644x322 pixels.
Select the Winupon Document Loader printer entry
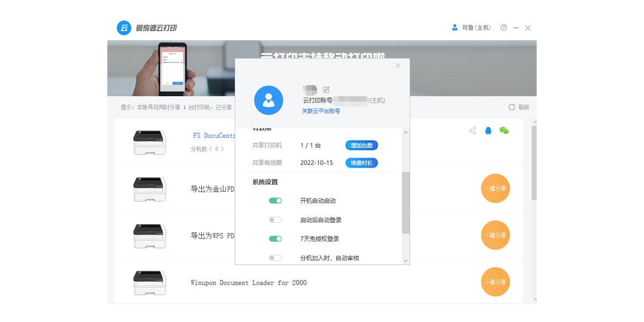(248, 283)
